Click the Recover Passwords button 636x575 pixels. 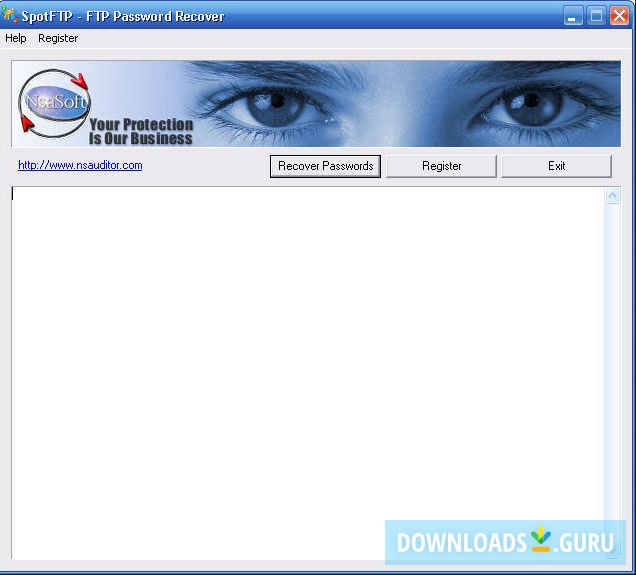325,166
